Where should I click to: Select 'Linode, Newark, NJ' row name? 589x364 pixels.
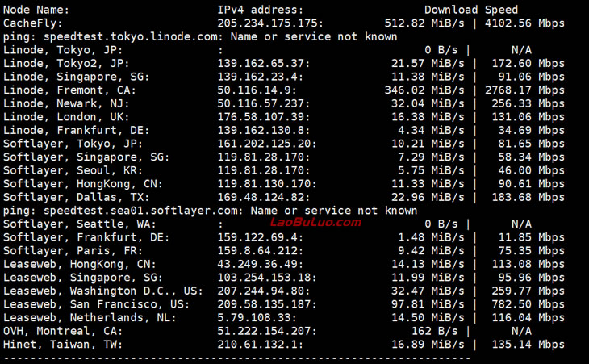pyautogui.click(x=66, y=103)
